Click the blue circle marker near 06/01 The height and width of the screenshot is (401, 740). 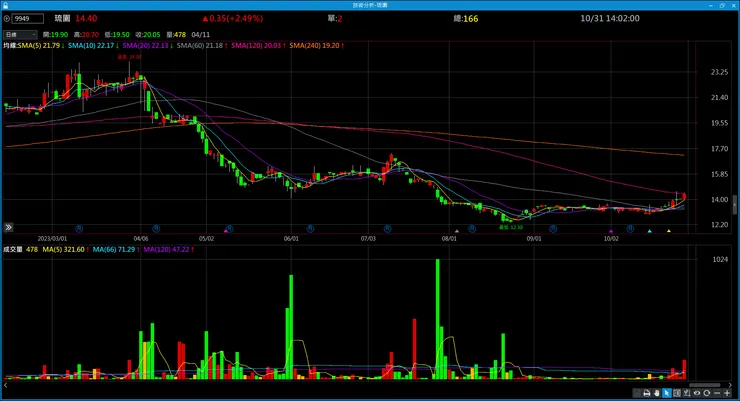(x=310, y=228)
